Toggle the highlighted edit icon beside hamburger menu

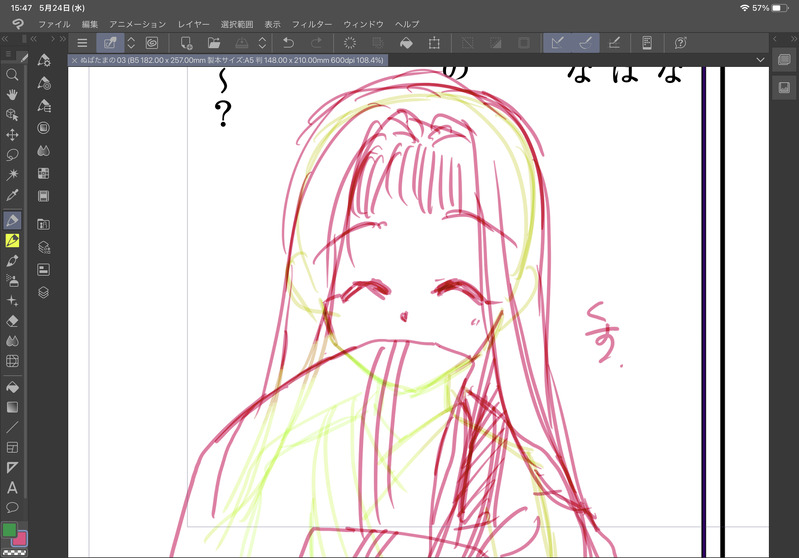110,43
